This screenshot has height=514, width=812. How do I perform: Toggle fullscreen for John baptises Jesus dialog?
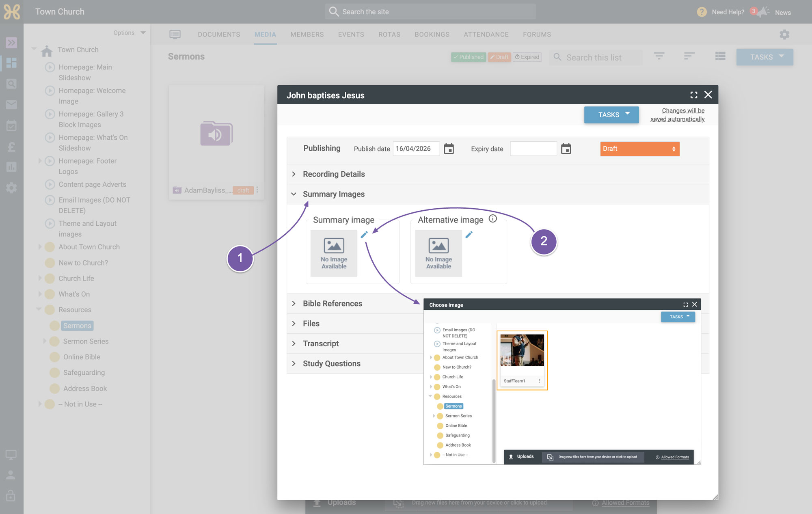[694, 95]
